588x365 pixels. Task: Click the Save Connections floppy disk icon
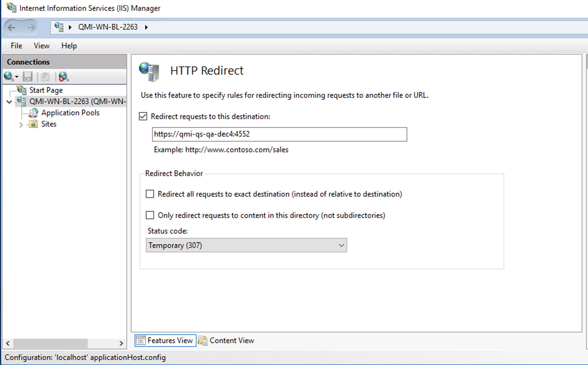[x=28, y=76]
